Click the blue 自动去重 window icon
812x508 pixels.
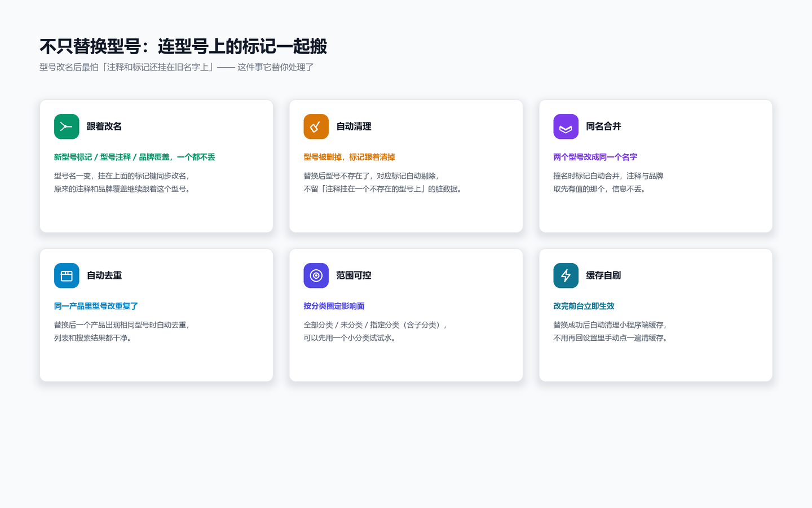67,275
